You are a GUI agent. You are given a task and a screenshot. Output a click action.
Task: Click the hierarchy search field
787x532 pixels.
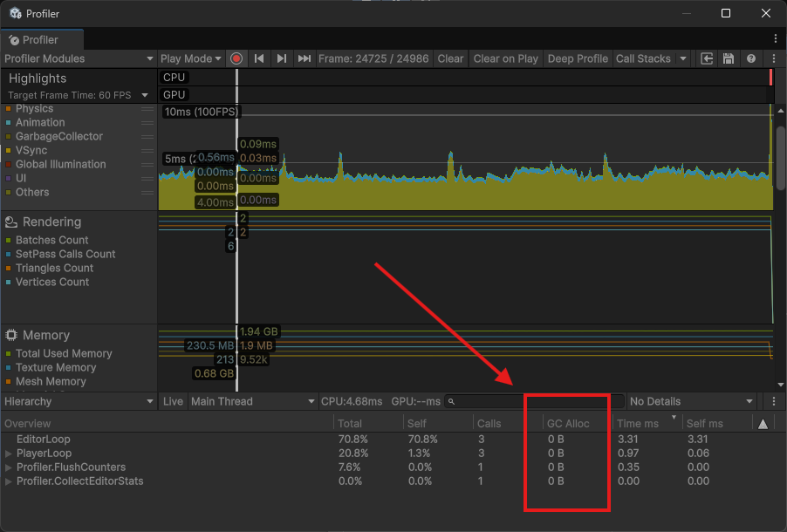(x=534, y=401)
